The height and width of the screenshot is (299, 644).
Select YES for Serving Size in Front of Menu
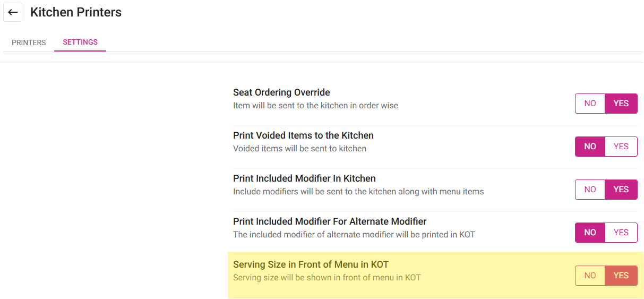(x=621, y=276)
